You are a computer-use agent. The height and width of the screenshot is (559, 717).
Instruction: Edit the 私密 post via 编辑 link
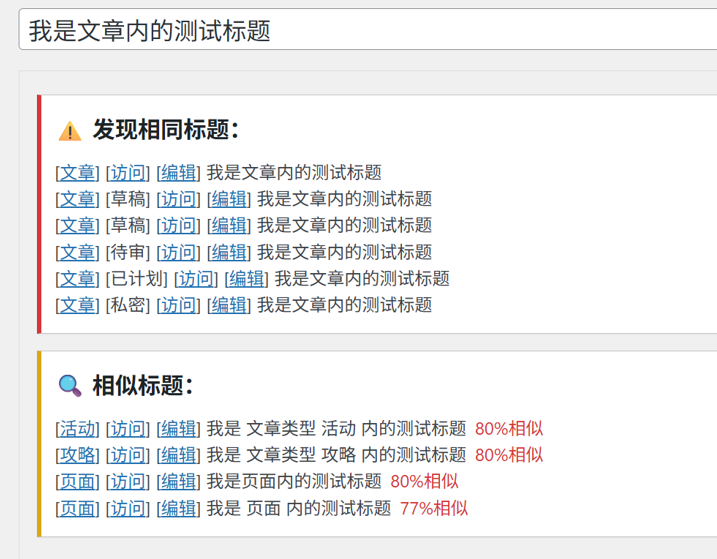pos(229,305)
